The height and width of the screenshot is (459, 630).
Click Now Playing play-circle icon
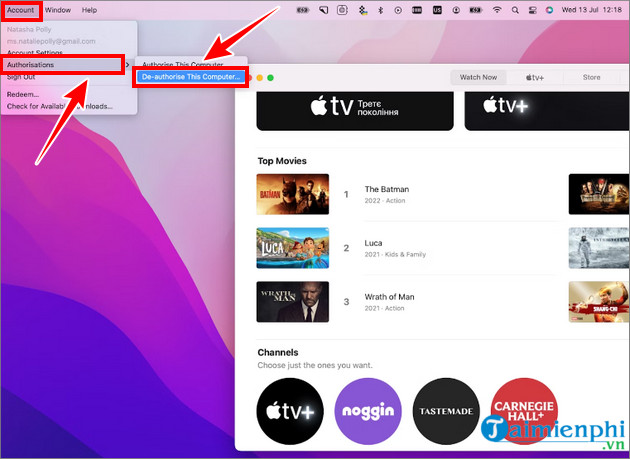398,10
